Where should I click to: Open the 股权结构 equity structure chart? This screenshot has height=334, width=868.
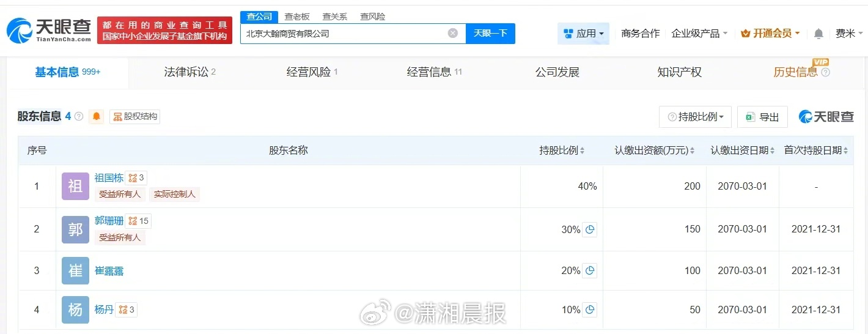[x=135, y=116]
